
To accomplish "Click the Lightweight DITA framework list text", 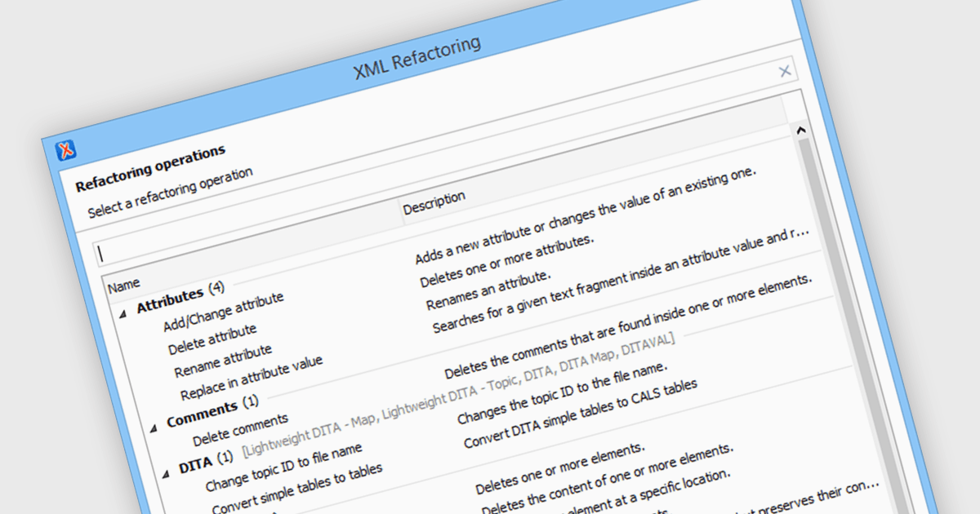I will pos(459,393).
